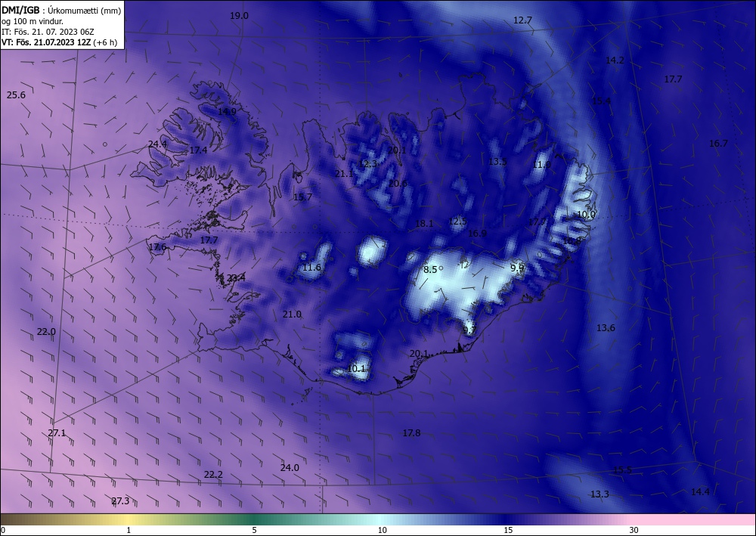
Task: Click the map value 10.0
Action: click(587, 215)
